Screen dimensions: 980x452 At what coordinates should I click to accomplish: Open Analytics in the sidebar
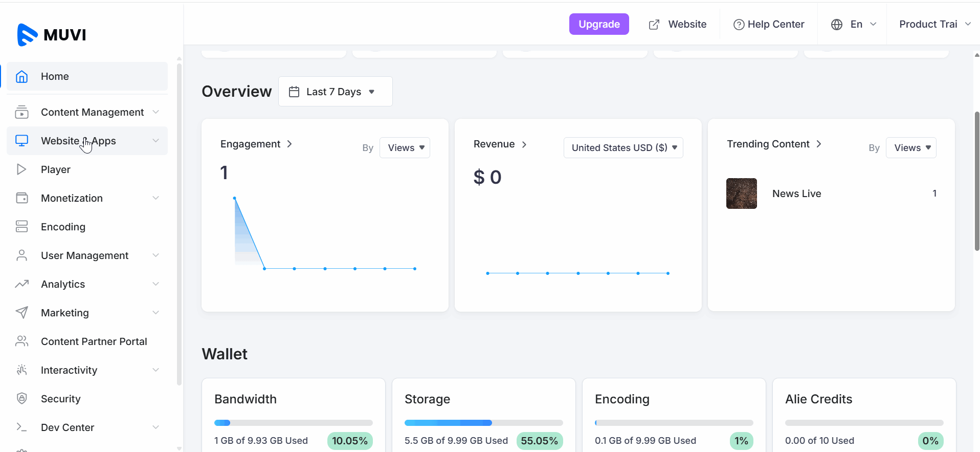[63, 284]
